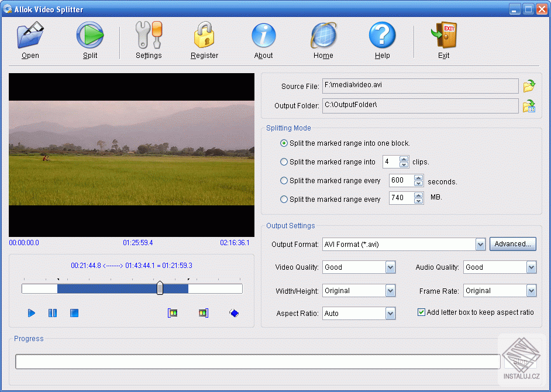The height and width of the screenshot is (392, 551).
Task: Open Settings from the toolbar
Action: pos(149,36)
